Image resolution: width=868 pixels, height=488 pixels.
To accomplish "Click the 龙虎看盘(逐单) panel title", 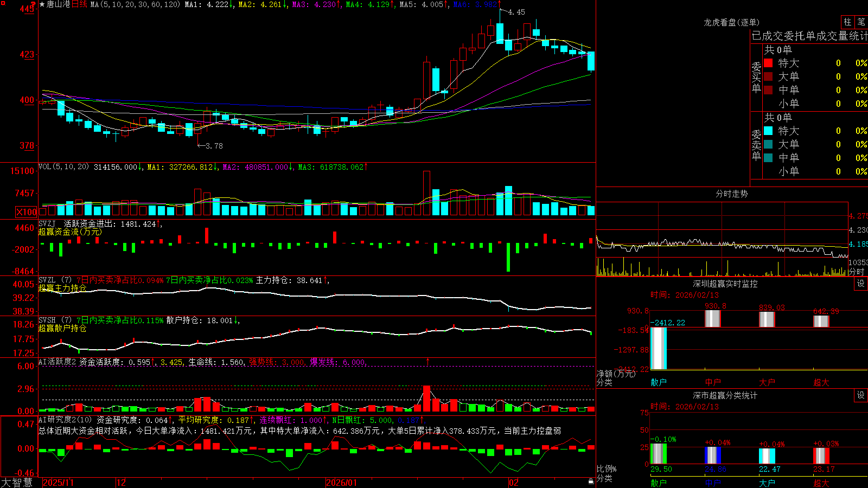I will [x=731, y=22].
